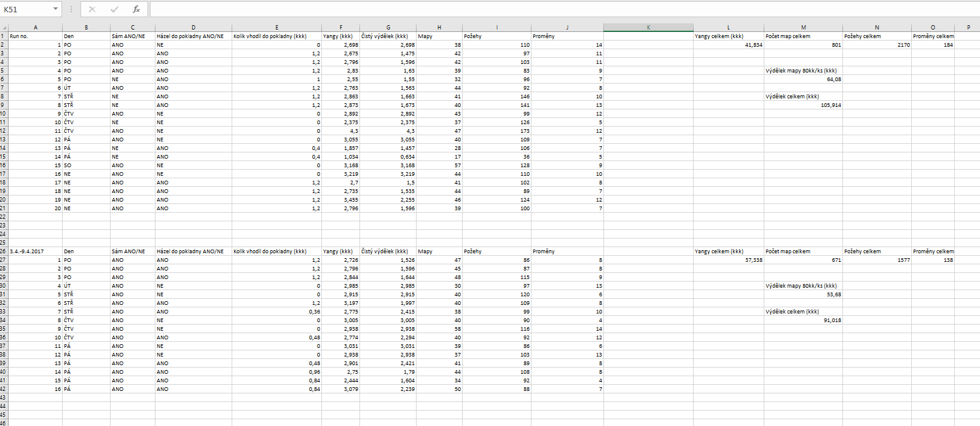Image resolution: width=980 pixels, height=426 pixels.
Task: Select row 1 header
Action: click(x=4, y=36)
